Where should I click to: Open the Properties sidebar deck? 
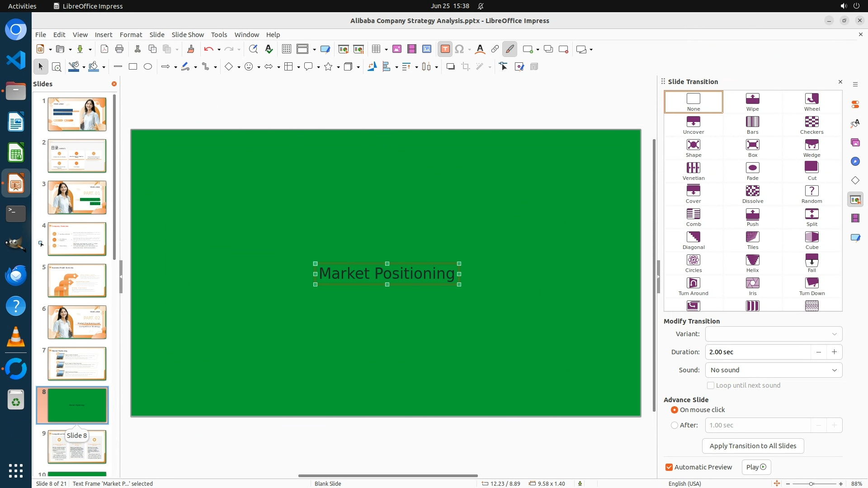point(855,104)
